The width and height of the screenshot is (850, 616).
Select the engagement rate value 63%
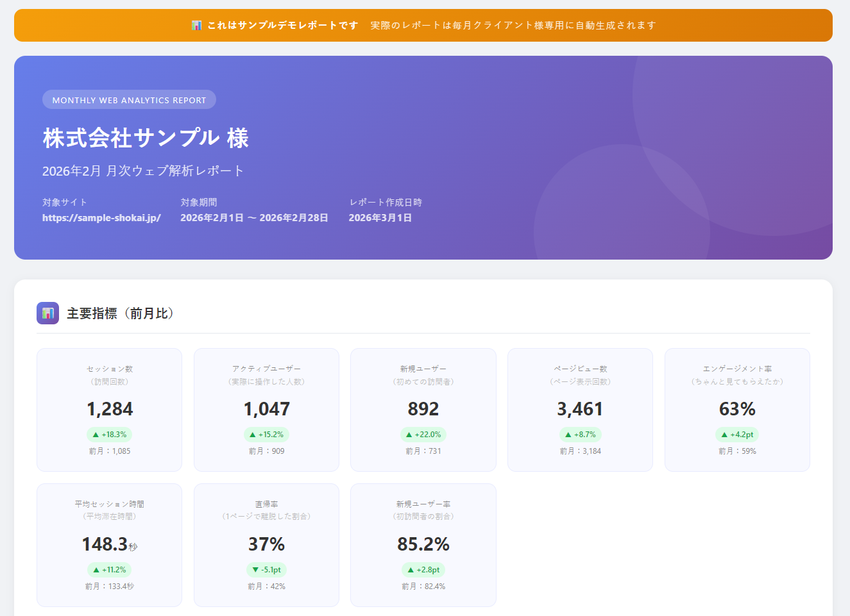point(737,409)
